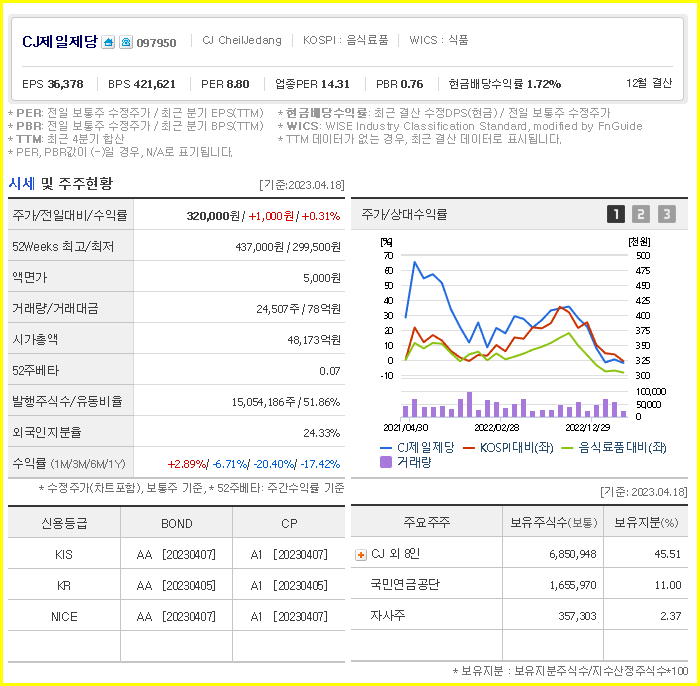Screen dimensions: 700x686
Task: Click the 액면가 5,000원 value
Action: point(322,278)
